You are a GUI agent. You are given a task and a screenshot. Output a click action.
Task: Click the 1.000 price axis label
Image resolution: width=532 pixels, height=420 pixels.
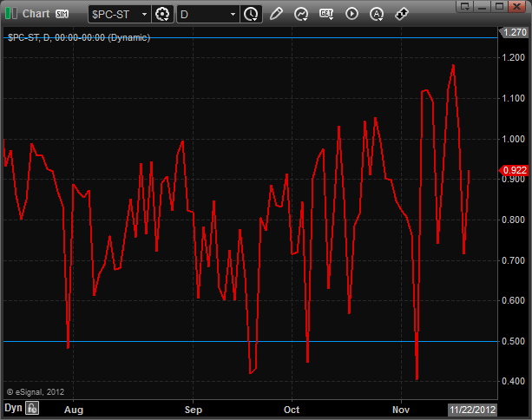pos(513,139)
